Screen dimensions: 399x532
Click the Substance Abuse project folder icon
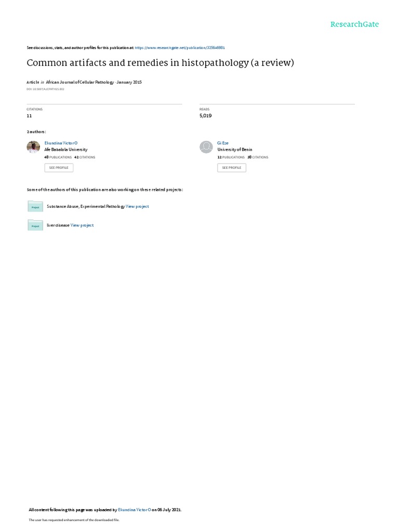pyautogui.click(x=35, y=206)
